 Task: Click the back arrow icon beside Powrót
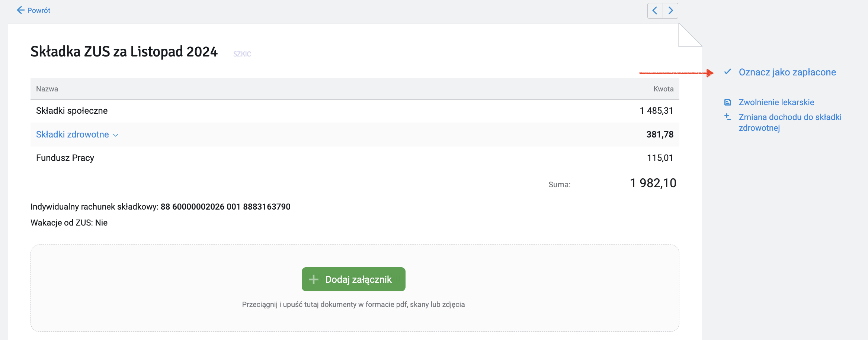pos(20,10)
